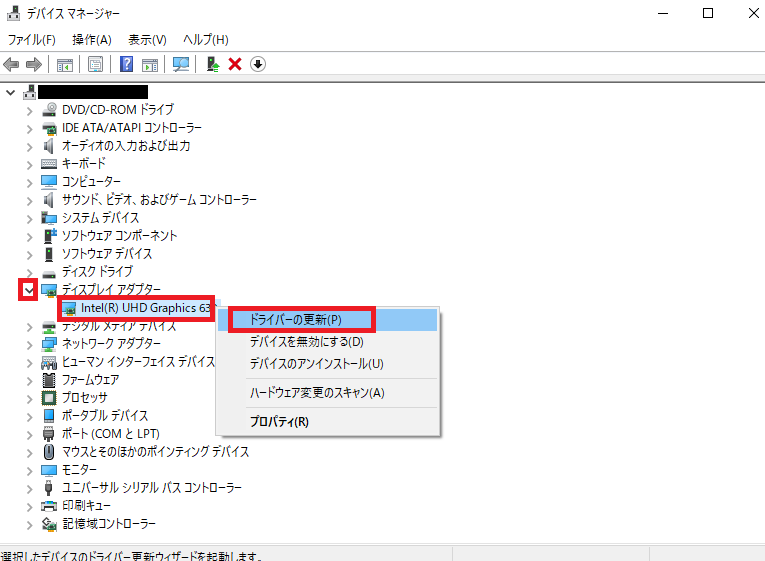Expand the IDE ATA/ATAPI コントローラー node
Screen dimensions: 765x561
[x=29, y=129]
